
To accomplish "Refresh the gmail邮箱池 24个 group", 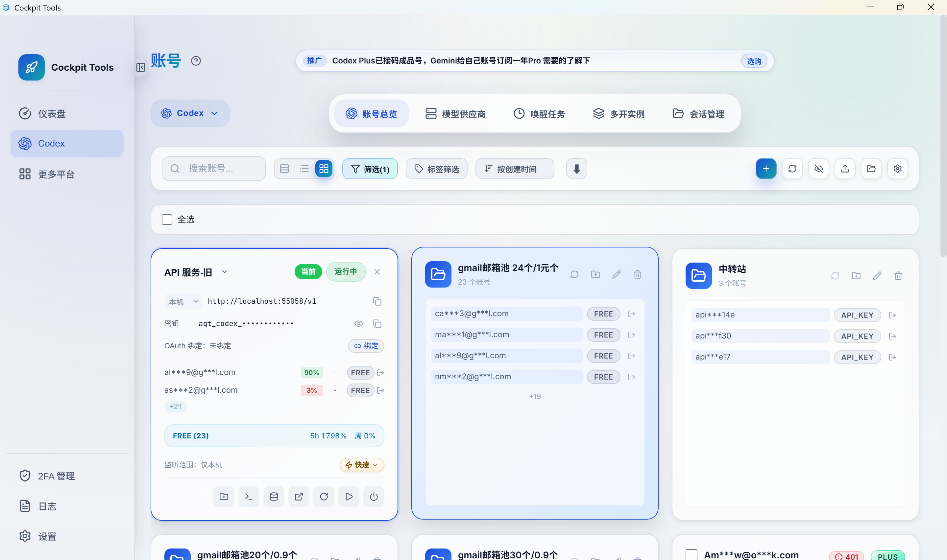I will click(574, 274).
